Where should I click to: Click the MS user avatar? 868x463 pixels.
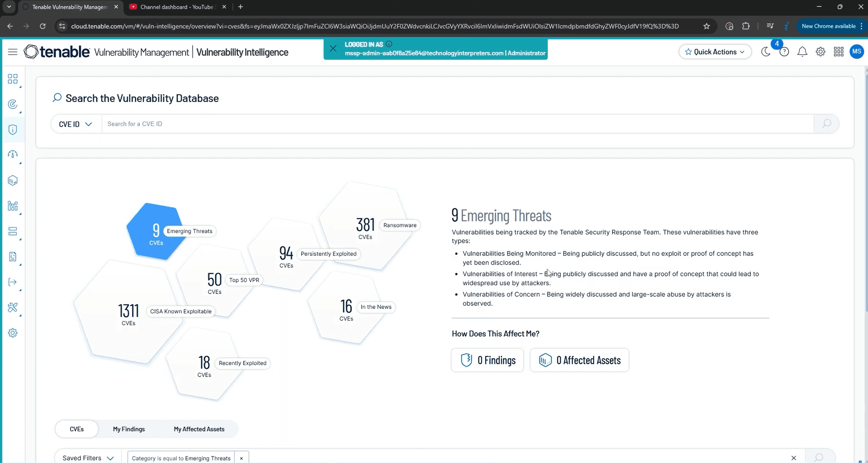(857, 51)
